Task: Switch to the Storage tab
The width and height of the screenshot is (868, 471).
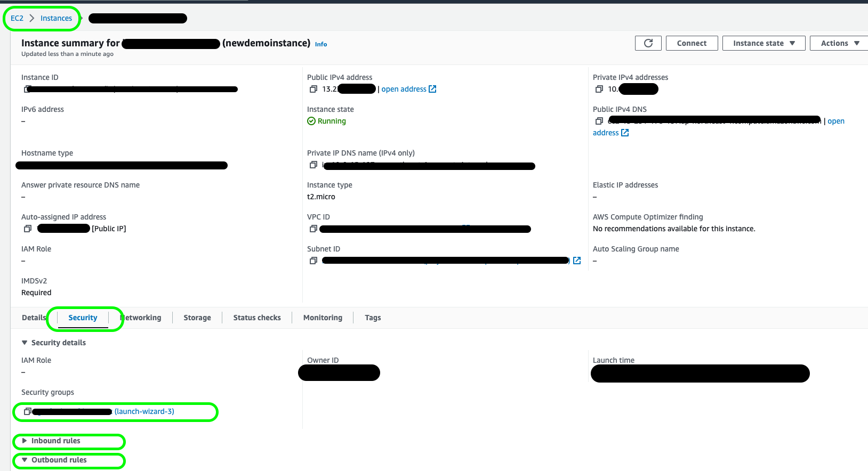Action: tap(197, 318)
